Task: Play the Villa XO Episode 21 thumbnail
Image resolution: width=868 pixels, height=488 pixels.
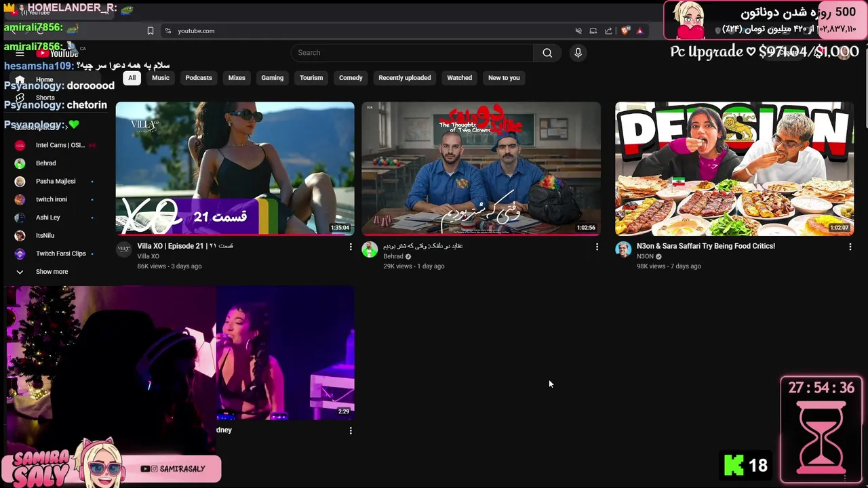Action: click(x=235, y=168)
